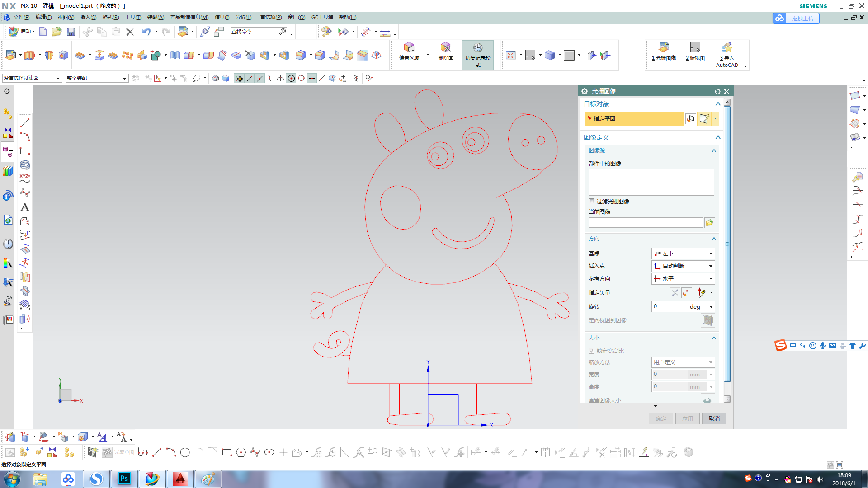
Task: Toggle snap to end point option
Action: pos(249,78)
